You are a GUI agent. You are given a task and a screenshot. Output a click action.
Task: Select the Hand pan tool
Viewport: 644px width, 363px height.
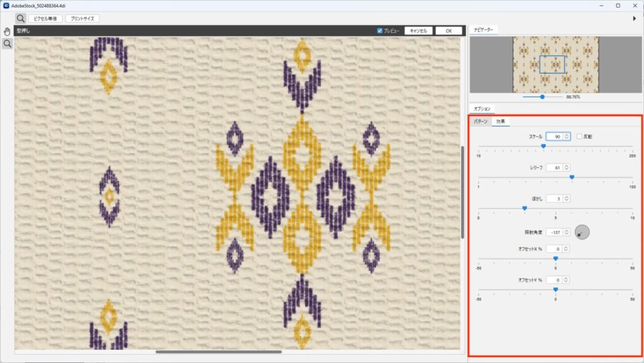click(7, 31)
